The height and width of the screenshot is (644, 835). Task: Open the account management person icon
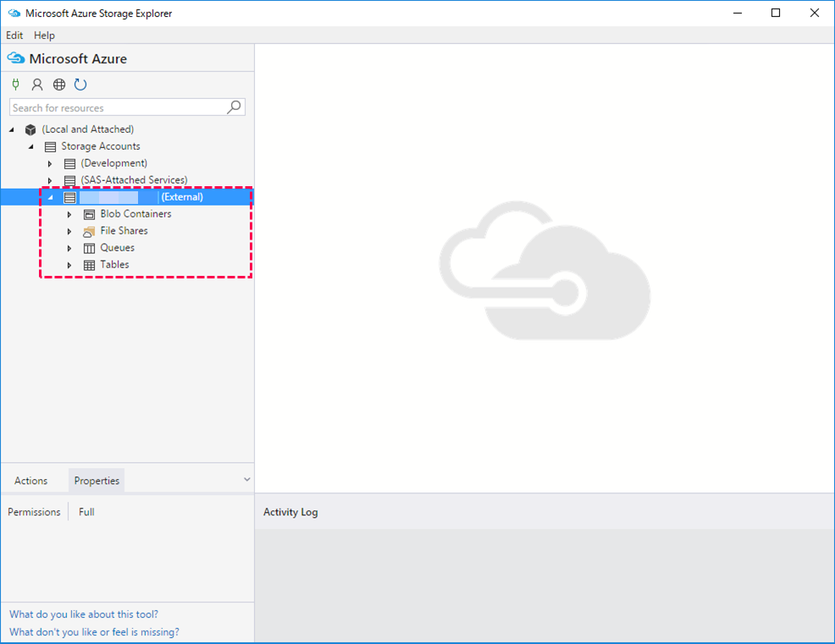37,84
